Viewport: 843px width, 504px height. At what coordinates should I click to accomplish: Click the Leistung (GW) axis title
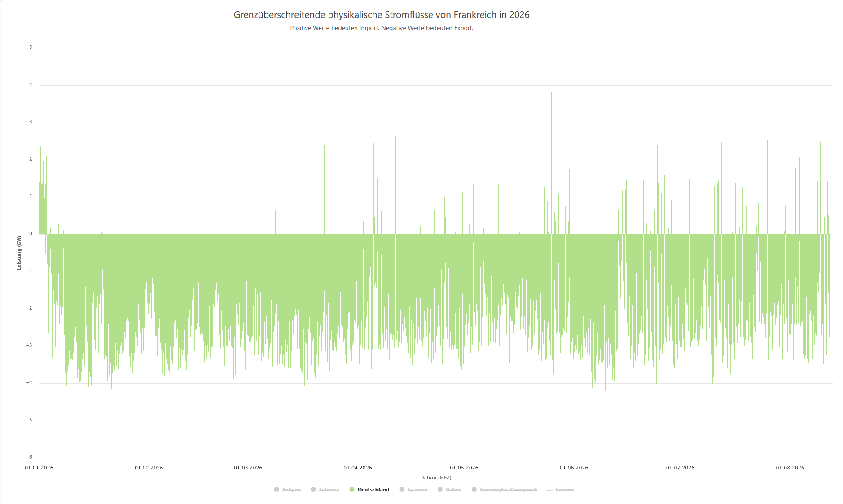(x=19, y=253)
